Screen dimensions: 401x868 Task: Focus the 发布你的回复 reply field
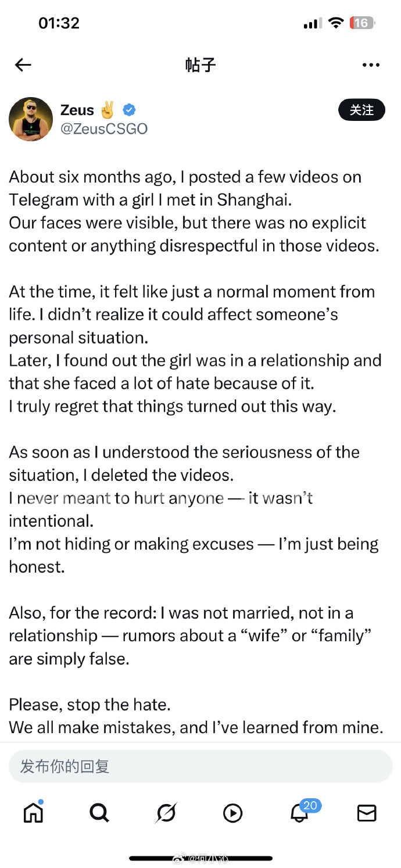[x=201, y=766]
